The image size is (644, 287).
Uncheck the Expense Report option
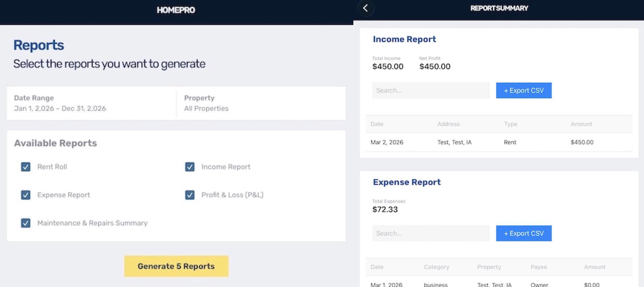[26, 195]
